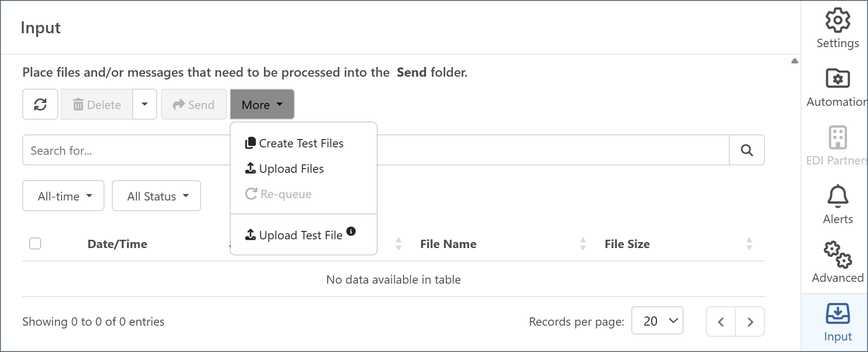Toggle the select-all checkbox in table header
This screenshot has height=352, width=868.
point(35,243)
